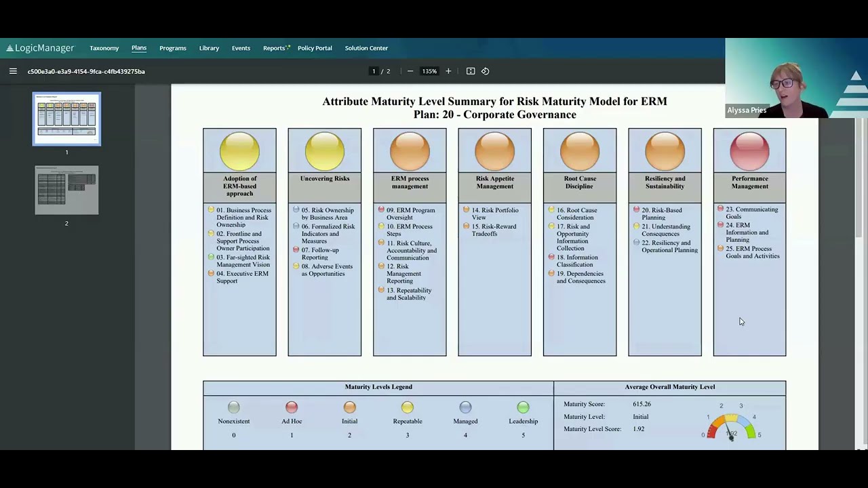
Task: Click '25. ERM Process Goals and Activities'
Action: (753, 252)
